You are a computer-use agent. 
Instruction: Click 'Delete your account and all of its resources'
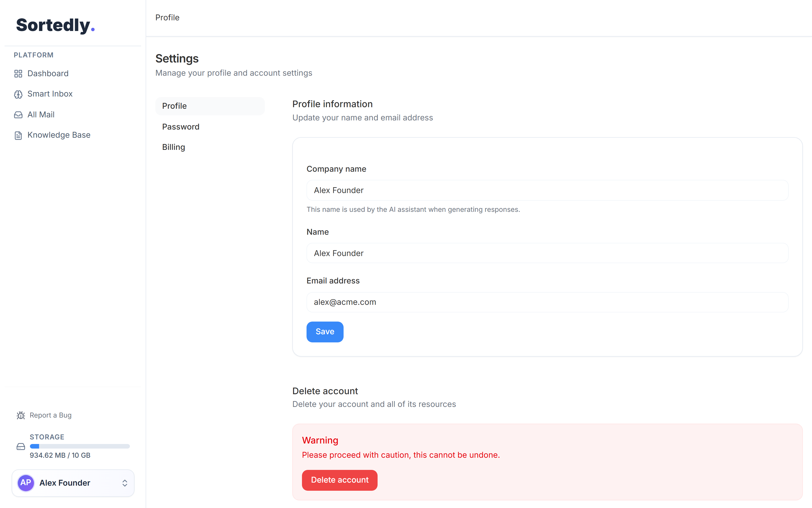pyautogui.click(x=374, y=404)
